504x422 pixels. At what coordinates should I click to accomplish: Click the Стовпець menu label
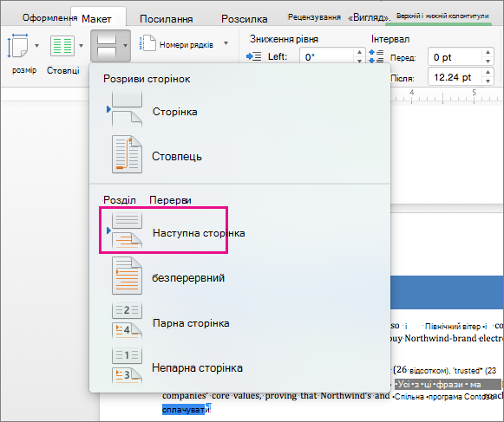(x=177, y=156)
